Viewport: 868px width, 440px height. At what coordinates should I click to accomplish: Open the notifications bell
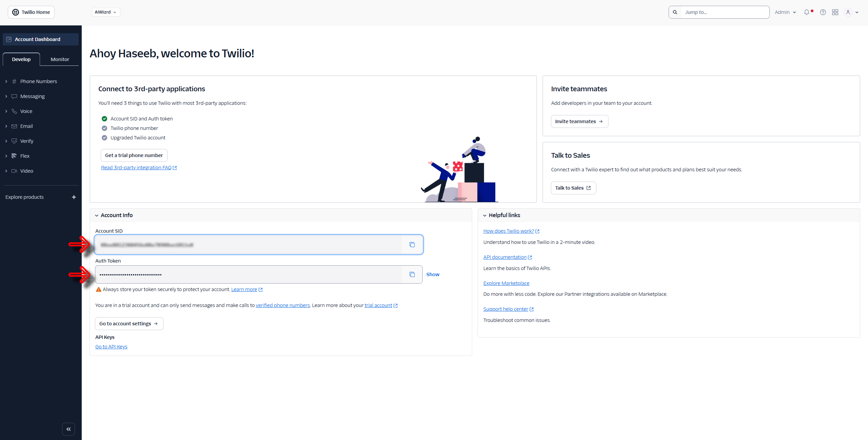point(807,12)
